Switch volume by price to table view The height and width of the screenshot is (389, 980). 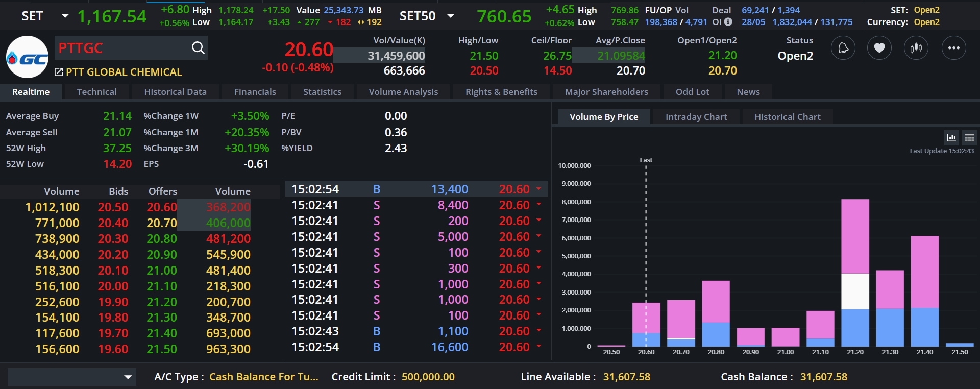coord(969,138)
